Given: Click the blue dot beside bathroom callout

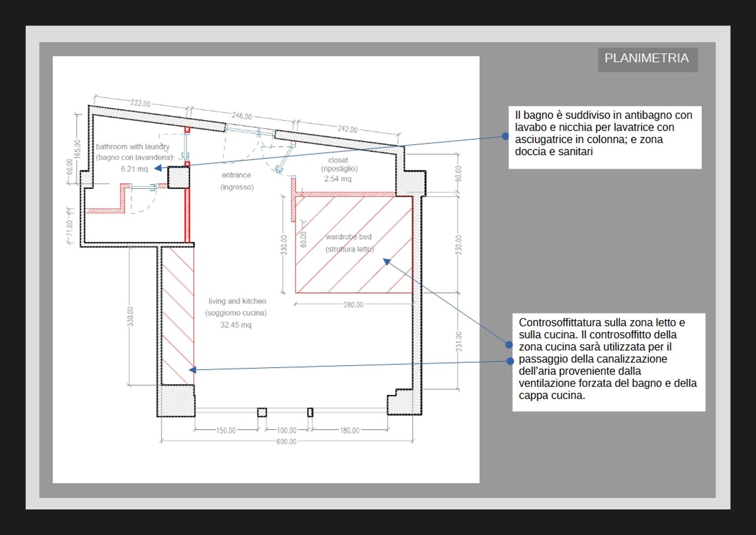Looking at the screenshot, I should [506, 136].
